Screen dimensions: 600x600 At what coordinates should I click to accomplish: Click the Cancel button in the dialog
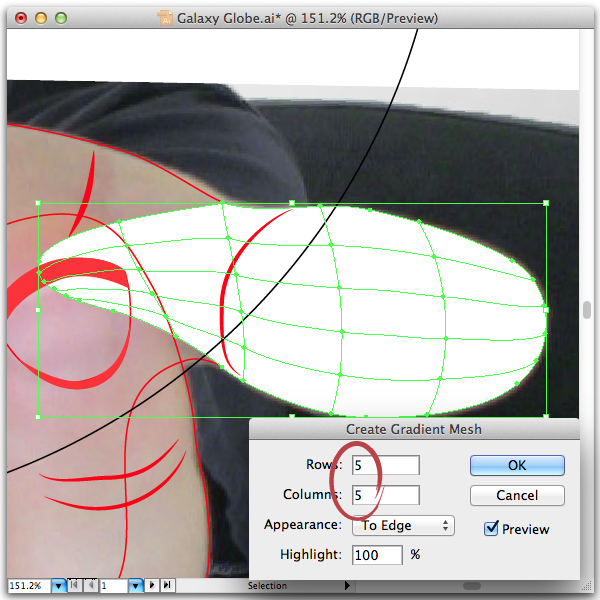click(517, 496)
